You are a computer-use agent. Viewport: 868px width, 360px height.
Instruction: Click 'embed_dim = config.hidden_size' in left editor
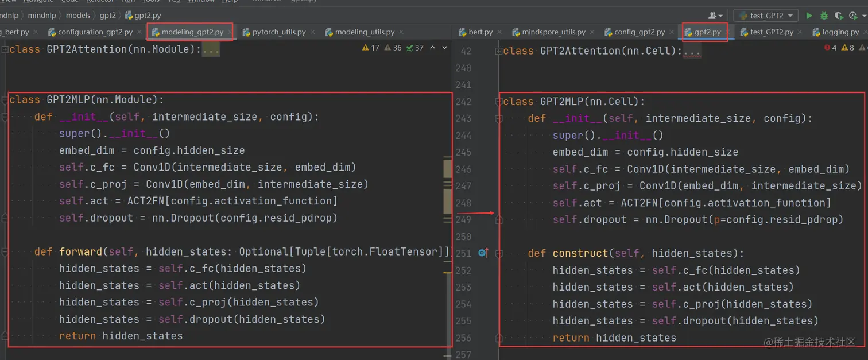pyautogui.click(x=152, y=150)
